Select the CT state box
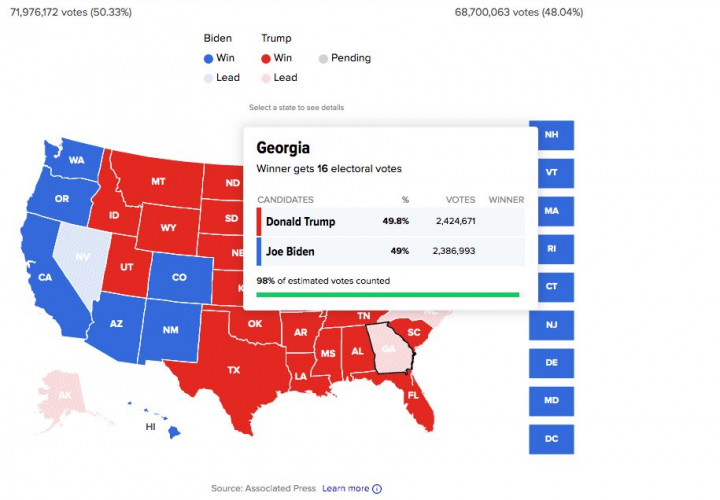The height and width of the screenshot is (500, 720). point(551,286)
